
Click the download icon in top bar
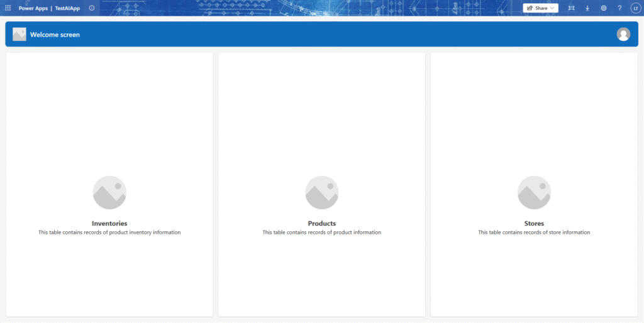point(587,8)
